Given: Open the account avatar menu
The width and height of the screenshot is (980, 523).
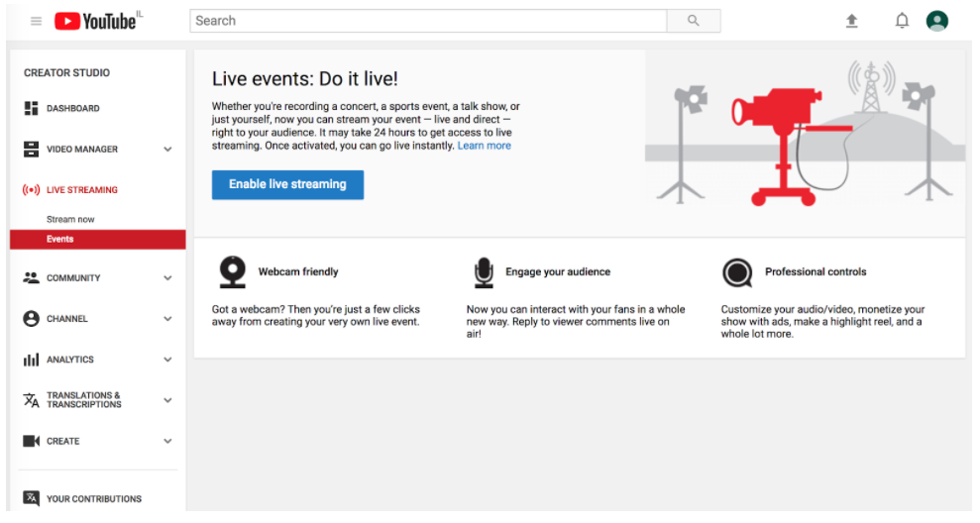Looking at the screenshot, I should (x=936, y=21).
